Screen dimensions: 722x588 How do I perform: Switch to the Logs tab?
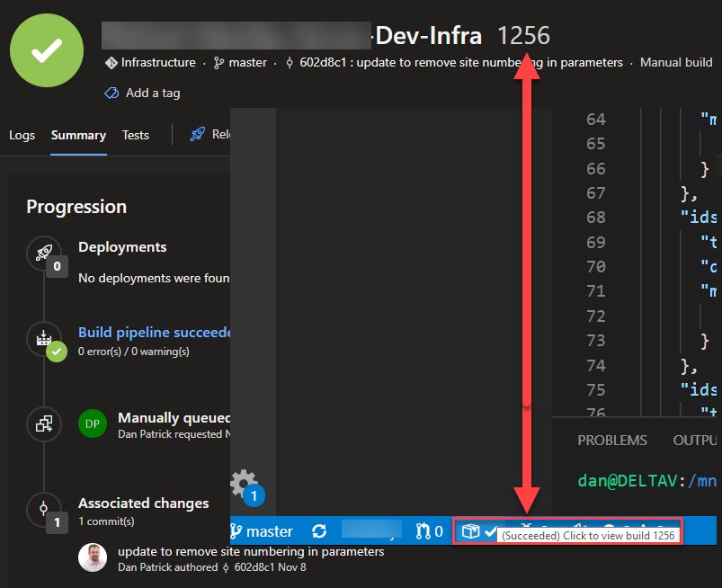coord(22,136)
